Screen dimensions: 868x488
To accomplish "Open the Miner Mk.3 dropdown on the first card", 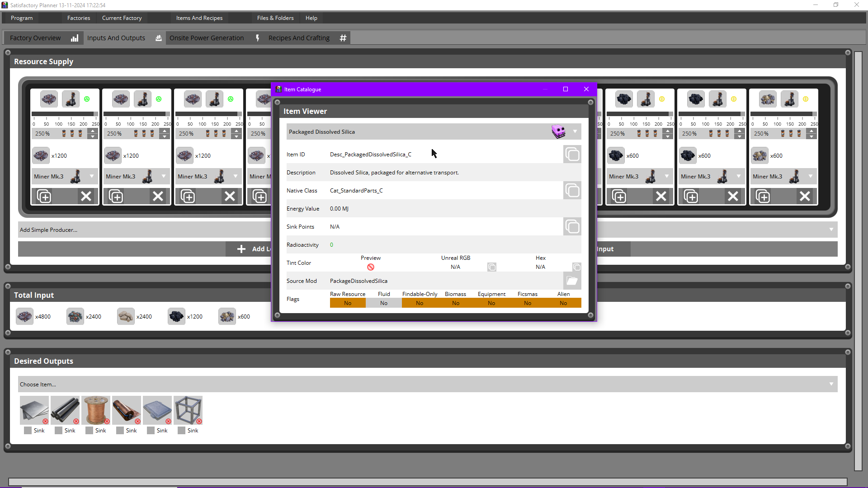I will point(92,176).
